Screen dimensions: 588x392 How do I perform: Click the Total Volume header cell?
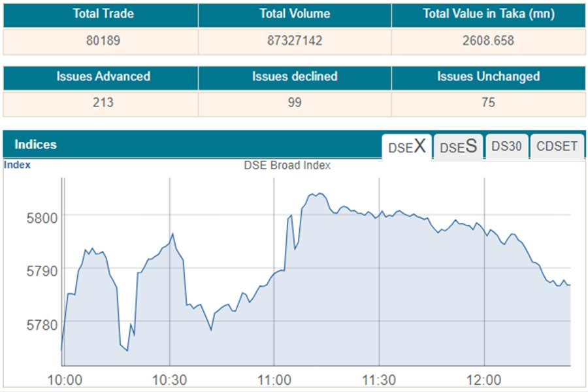click(295, 14)
